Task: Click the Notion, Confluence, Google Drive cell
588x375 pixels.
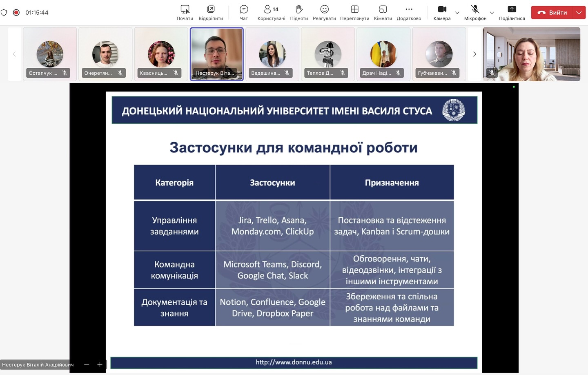Action: click(x=272, y=308)
